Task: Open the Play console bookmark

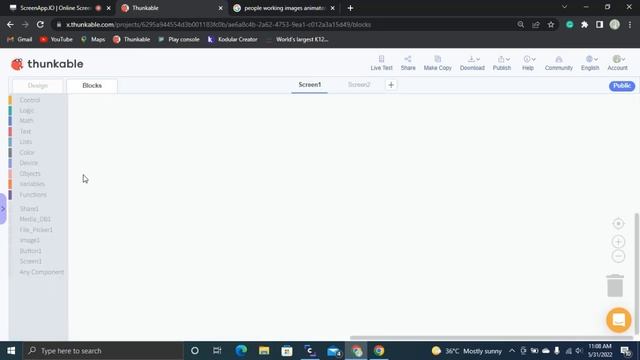Action: [x=179, y=40]
